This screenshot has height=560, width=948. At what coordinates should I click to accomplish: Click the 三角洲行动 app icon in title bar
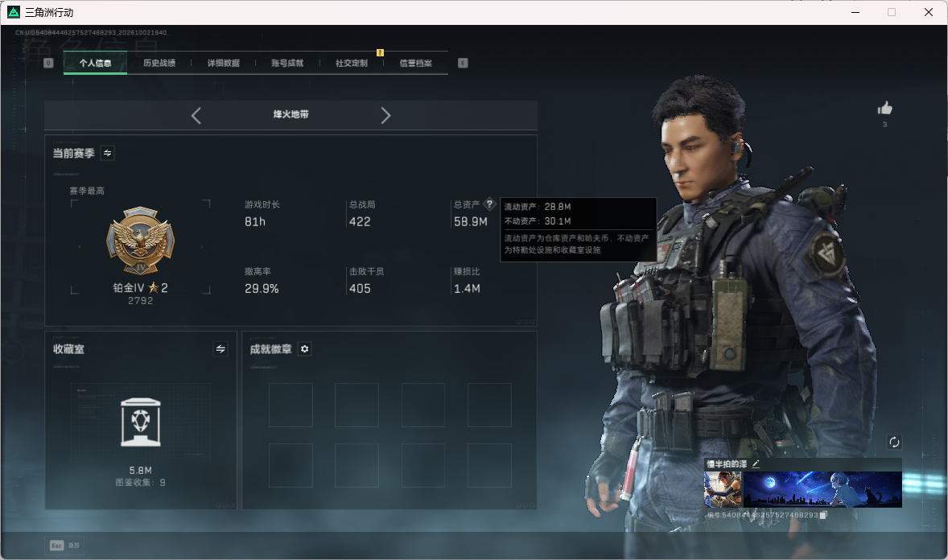(x=14, y=12)
